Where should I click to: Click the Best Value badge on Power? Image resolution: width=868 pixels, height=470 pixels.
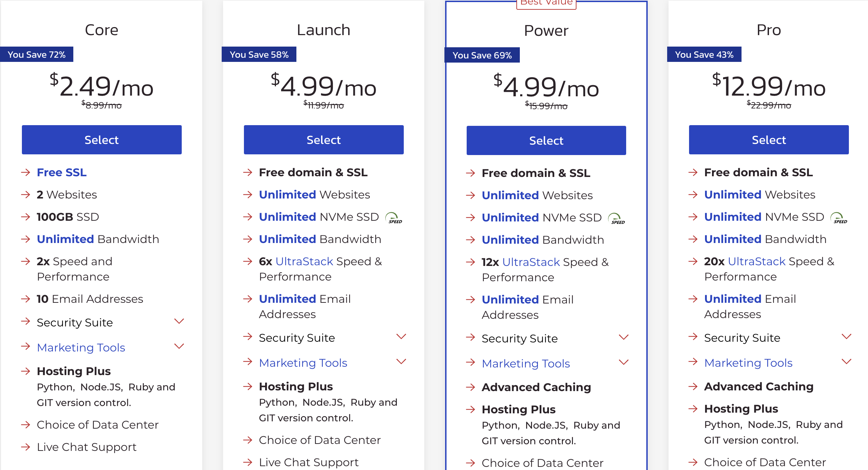point(546,3)
